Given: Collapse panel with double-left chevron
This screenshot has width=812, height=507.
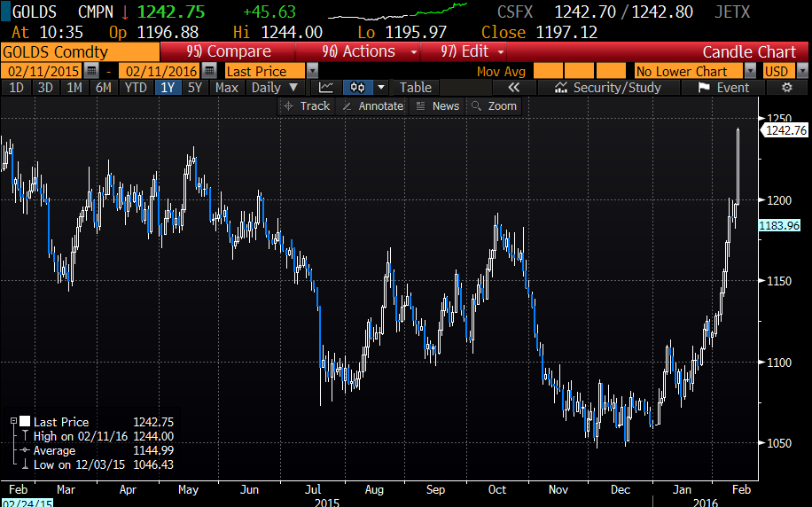Looking at the screenshot, I should [512, 87].
